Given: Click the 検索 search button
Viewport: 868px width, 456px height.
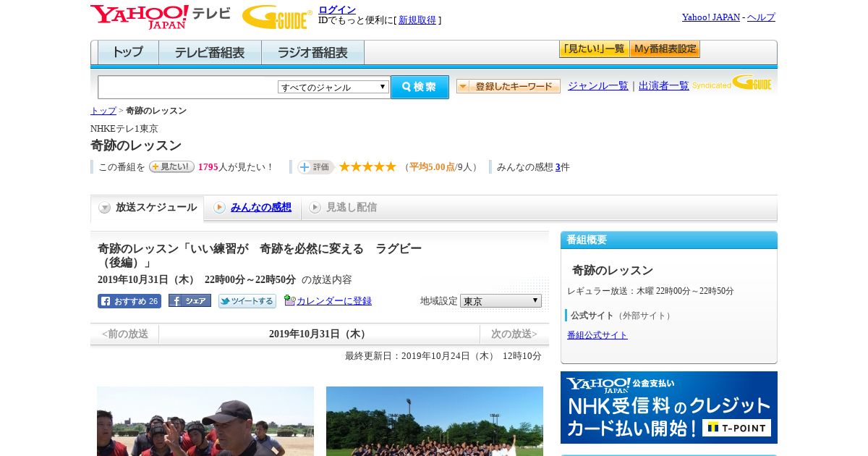Looking at the screenshot, I should click(x=420, y=87).
